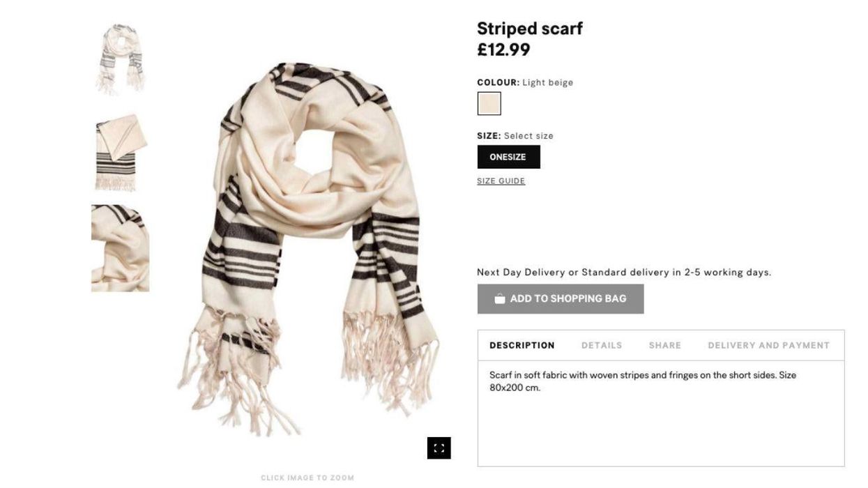Image resolution: width=868 pixels, height=488 pixels.
Task: Click the Striped scarf product title
Action: click(529, 29)
